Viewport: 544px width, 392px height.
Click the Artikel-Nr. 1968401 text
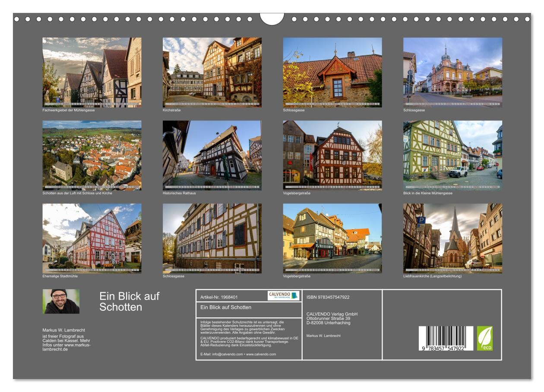(219, 297)
